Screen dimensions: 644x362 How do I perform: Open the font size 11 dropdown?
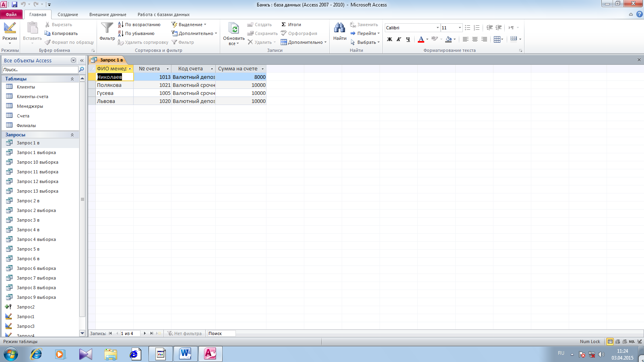click(460, 28)
